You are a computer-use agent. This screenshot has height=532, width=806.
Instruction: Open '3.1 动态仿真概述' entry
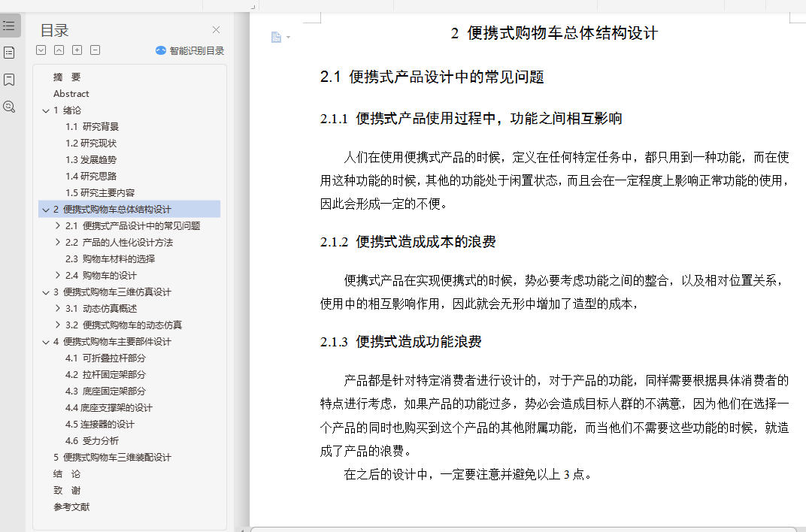(x=102, y=308)
